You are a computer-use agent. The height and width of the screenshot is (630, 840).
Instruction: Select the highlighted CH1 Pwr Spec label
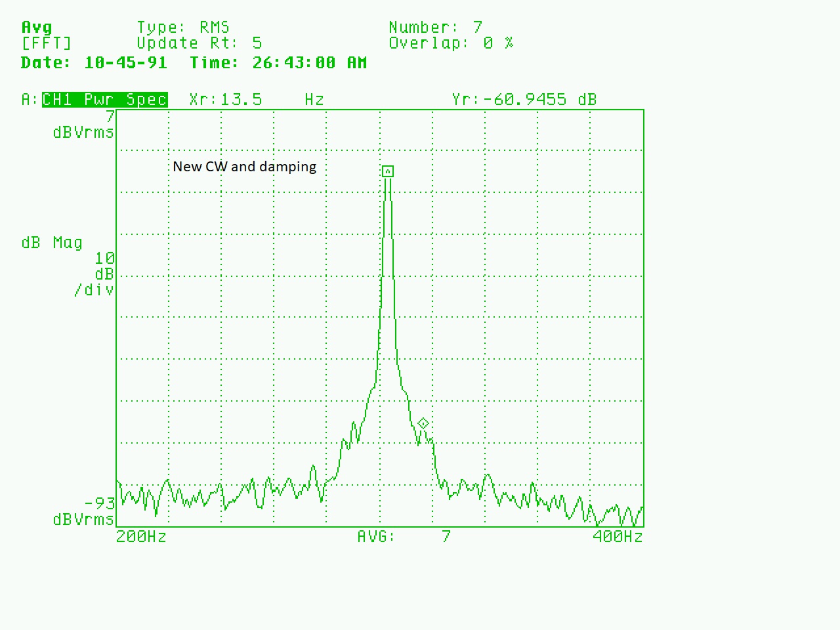pos(105,100)
